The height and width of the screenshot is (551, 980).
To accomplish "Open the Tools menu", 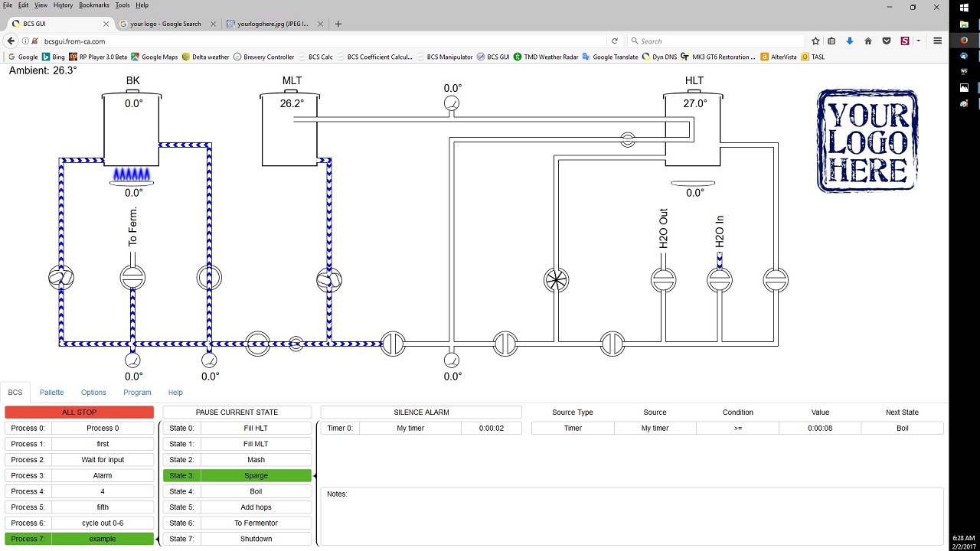I will pyautogui.click(x=122, y=5).
